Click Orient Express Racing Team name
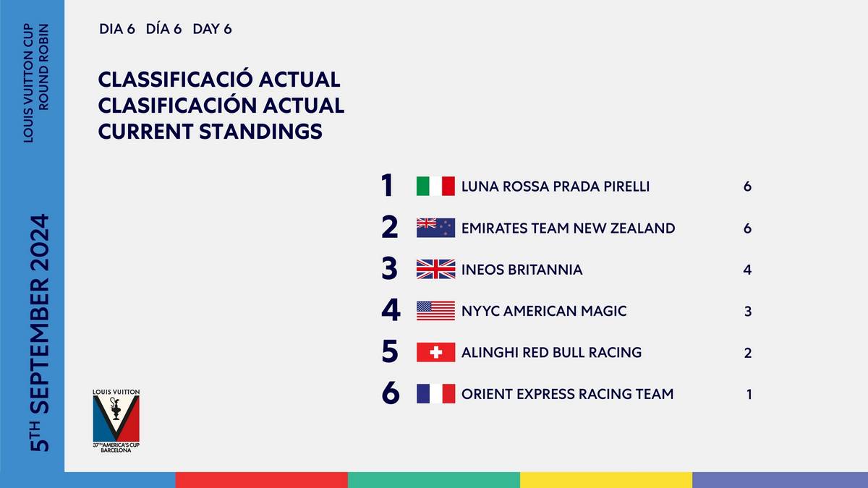This screenshot has height=488, width=868. click(568, 394)
